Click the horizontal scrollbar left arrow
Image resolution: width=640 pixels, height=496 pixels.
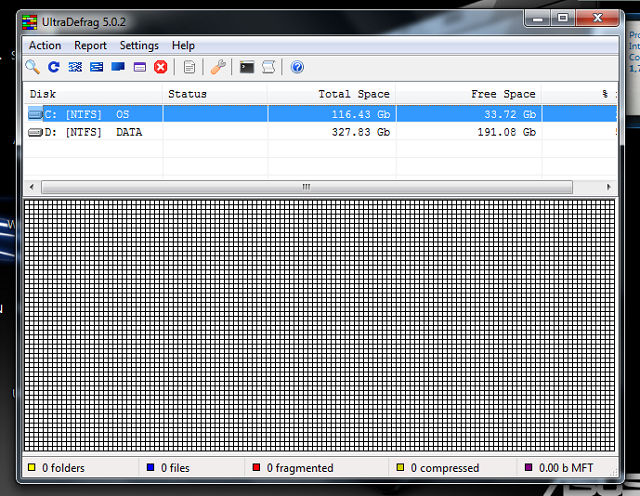32,187
